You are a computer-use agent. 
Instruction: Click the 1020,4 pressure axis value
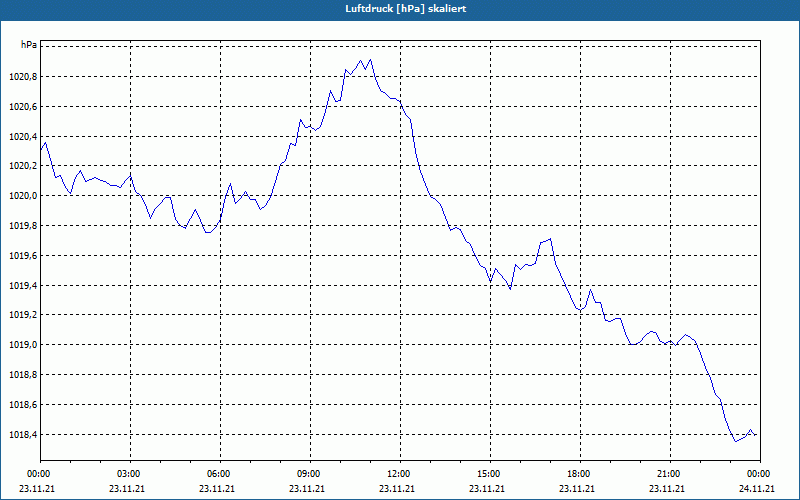(x=23, y=137)
